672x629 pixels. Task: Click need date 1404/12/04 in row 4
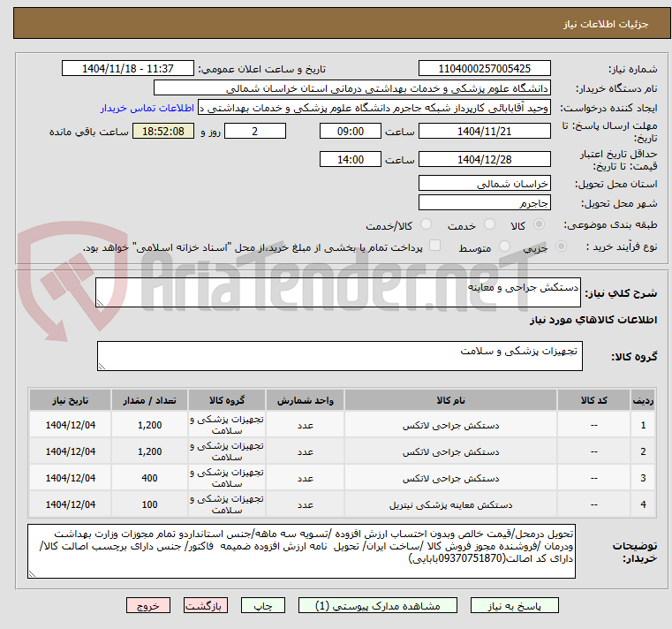tap(71, 504)
